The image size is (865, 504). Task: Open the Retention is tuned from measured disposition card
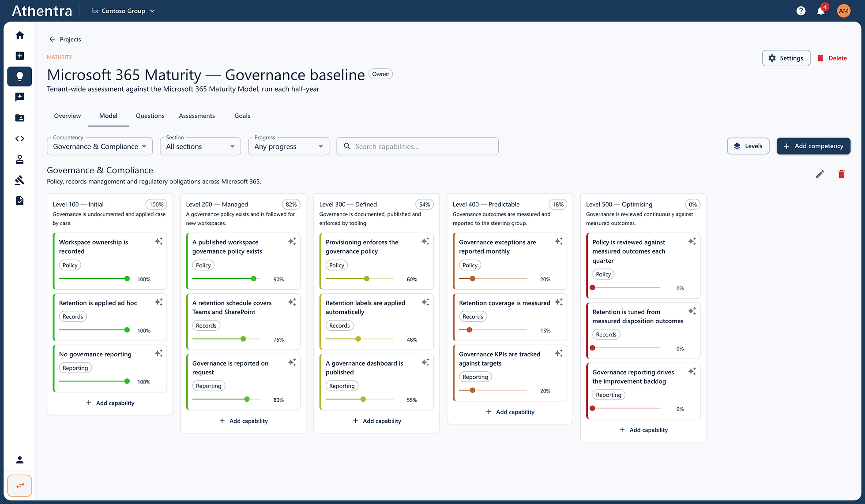643,331
